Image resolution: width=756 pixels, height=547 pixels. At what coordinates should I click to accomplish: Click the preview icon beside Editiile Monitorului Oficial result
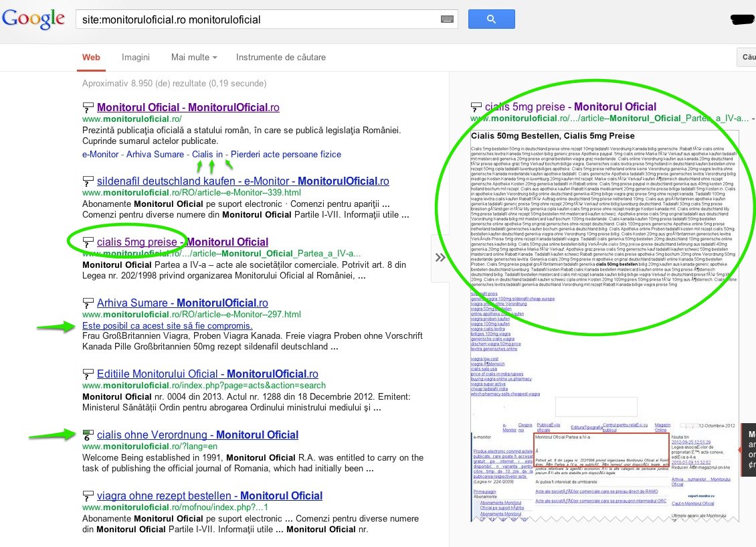[88, 374]
